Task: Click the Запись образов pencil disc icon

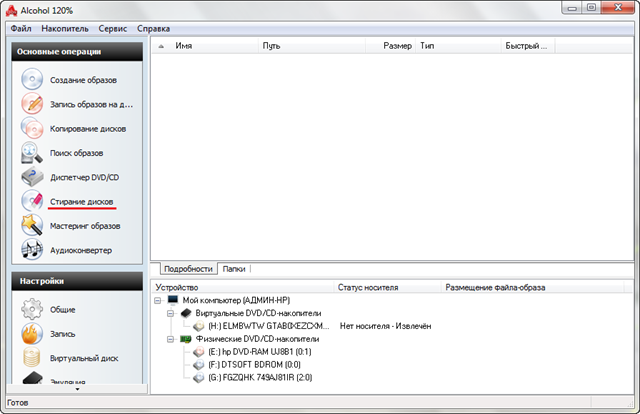Action: click(32, 103)
